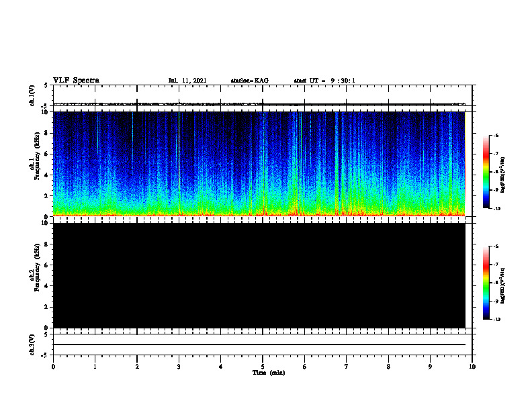Click the bright vertical sferic at minute 3

pyautogui.click(x=179, y=163)
